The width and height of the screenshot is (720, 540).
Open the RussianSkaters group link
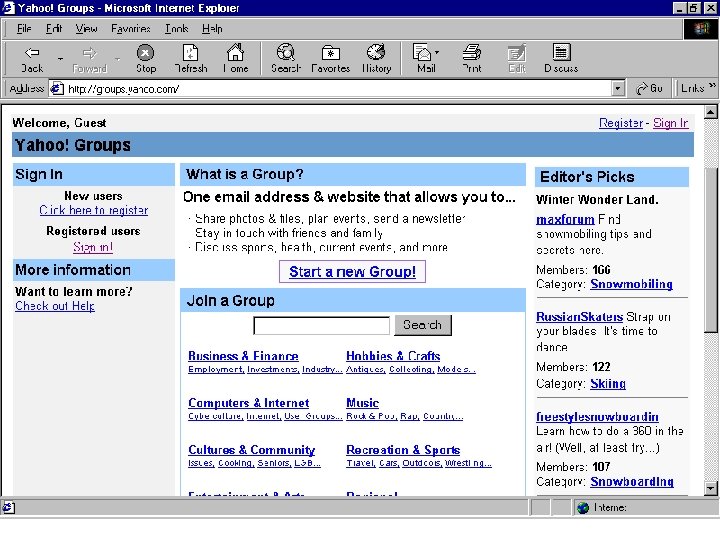coord(579,317)
